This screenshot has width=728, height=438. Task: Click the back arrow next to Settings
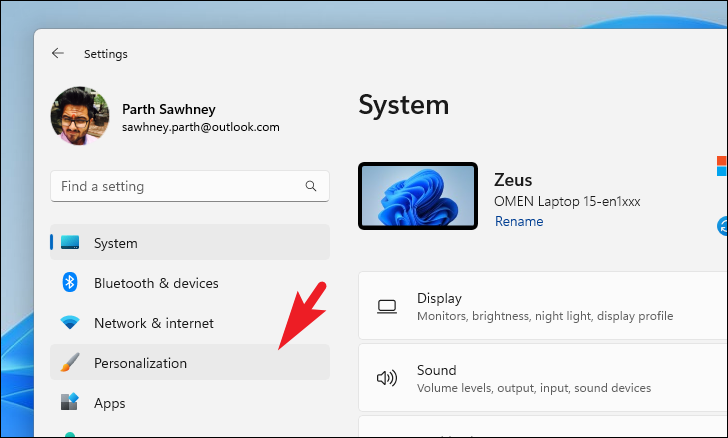[58, 53]
